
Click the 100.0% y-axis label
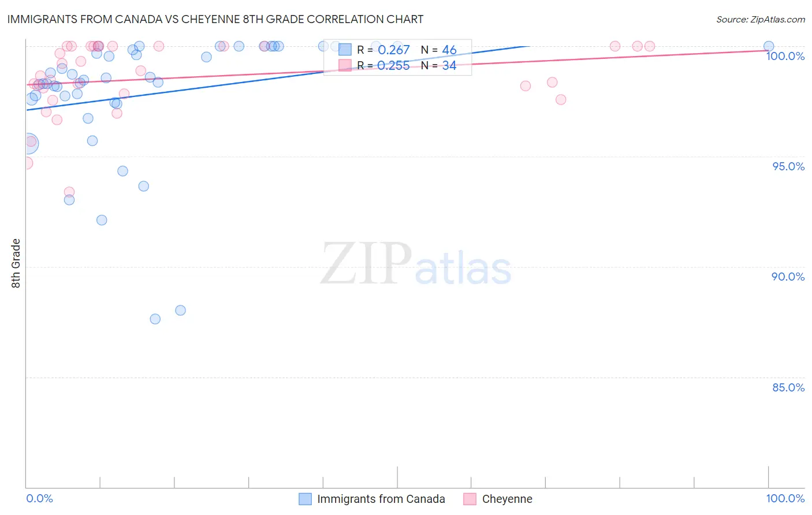[785, 56]
